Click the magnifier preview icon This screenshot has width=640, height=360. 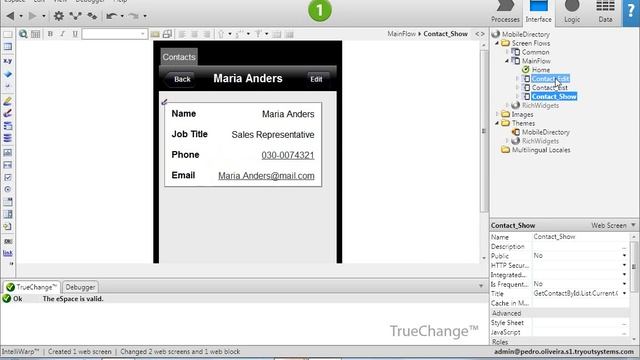[23, 34]
